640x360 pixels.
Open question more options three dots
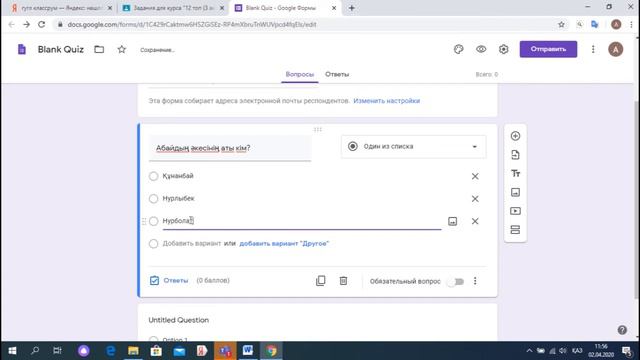475,281
